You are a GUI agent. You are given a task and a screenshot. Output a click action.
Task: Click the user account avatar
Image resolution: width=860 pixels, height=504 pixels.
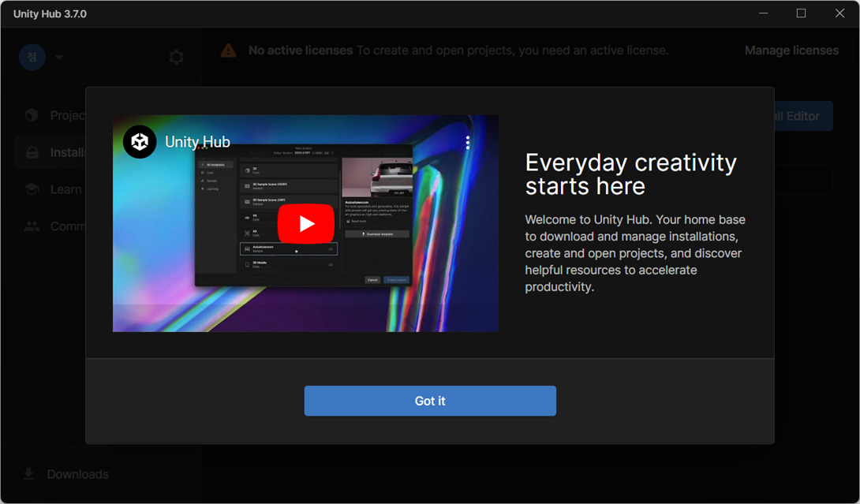(x=32, y=57)
